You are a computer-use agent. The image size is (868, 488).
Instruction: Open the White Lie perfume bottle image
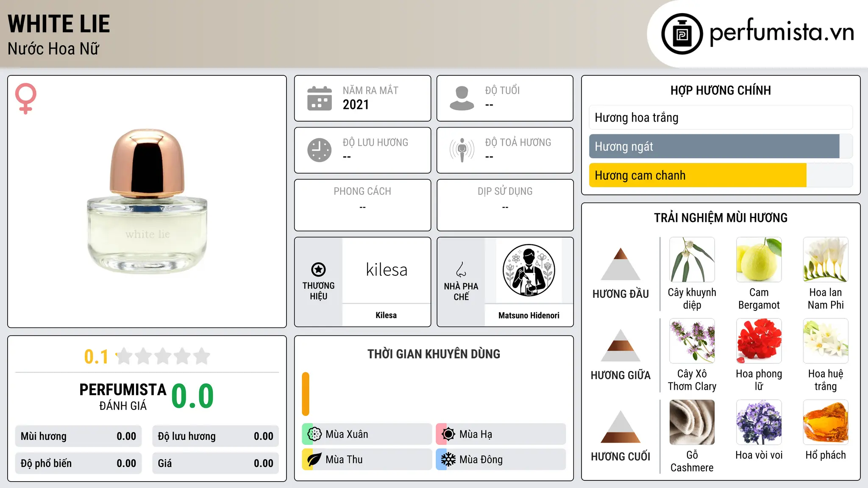[147, 201]
